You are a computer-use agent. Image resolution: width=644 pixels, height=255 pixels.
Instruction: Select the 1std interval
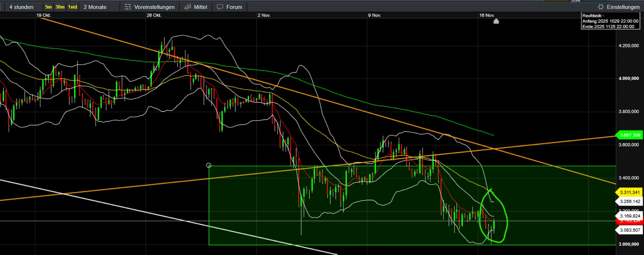tap(73, 7)
